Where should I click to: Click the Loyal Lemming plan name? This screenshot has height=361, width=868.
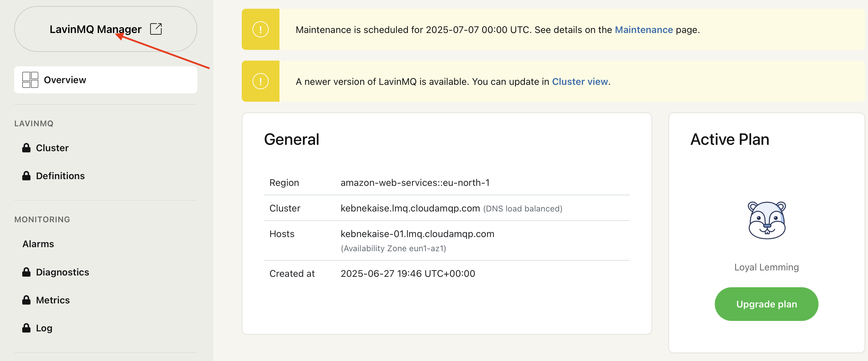[x=767, y=267]
